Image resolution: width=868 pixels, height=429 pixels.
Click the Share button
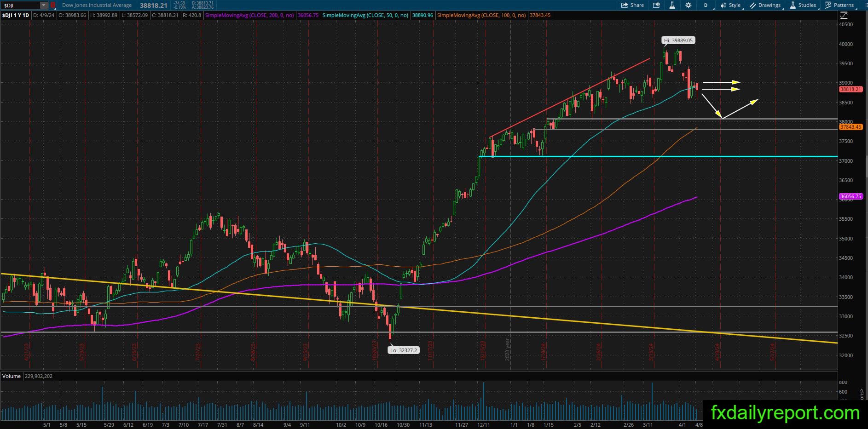click(x=632, y=5)
